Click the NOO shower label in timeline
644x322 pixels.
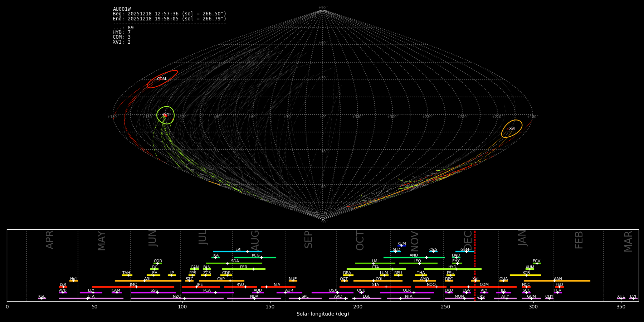(x=431, y=285)
